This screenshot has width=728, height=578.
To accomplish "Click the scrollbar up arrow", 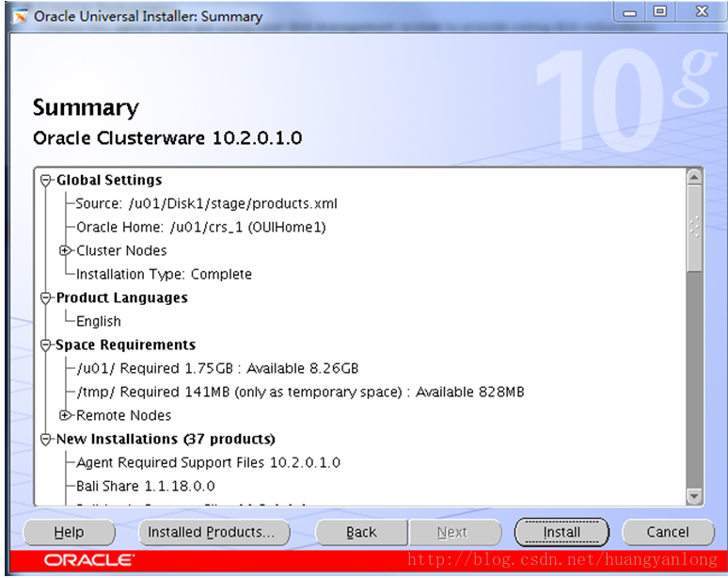I will click(694, 177).
